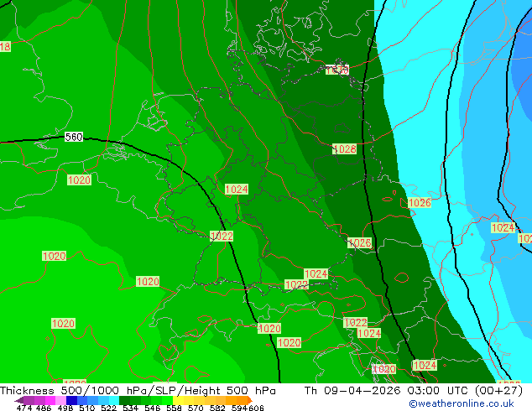
Task: Click the 474 legend value
Action: point(24,408)
